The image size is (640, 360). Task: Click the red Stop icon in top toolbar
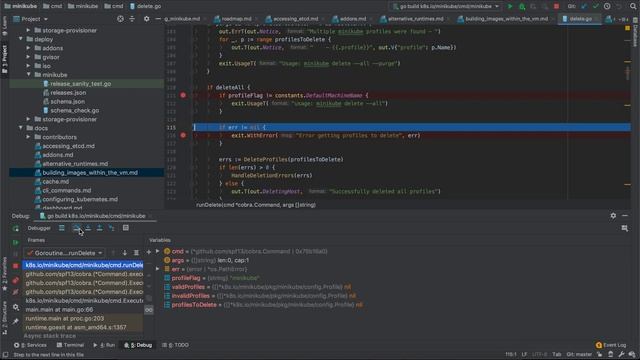coord(556,6)
